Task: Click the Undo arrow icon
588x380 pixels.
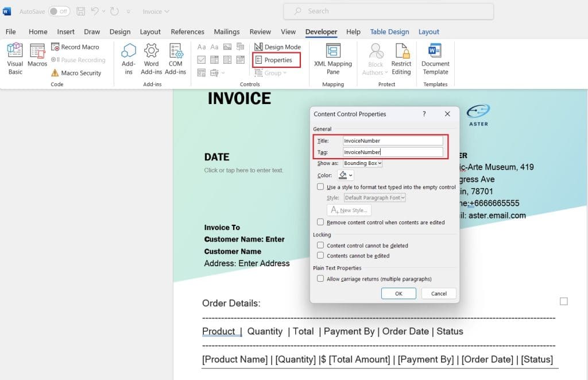Action: [x=95, y=11]
